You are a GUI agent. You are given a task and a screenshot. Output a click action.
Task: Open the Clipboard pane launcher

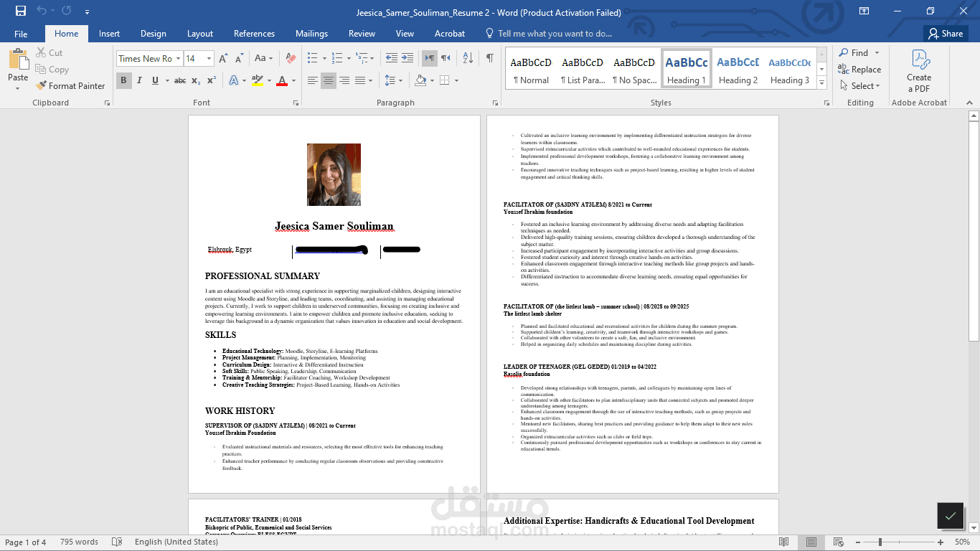coord(107,103)
